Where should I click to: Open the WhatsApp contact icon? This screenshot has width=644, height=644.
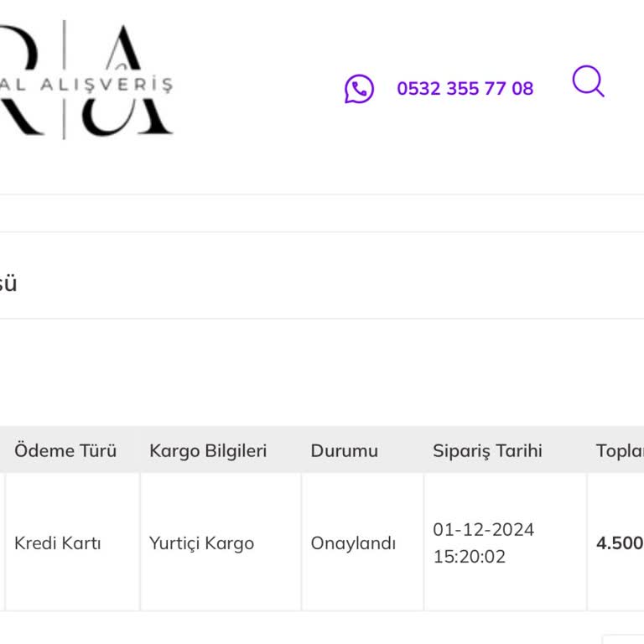359,88
